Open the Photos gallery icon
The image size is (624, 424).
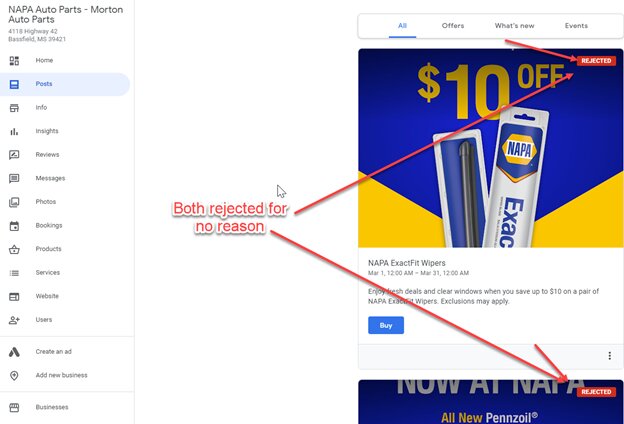click(x=14, y=202)
